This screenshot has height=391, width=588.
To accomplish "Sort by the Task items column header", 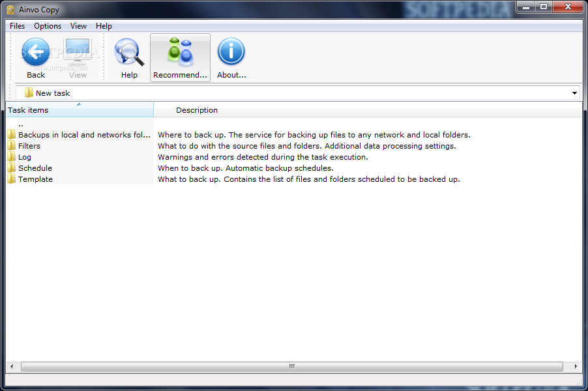I will pyautogui.click(x=80, y=110).
